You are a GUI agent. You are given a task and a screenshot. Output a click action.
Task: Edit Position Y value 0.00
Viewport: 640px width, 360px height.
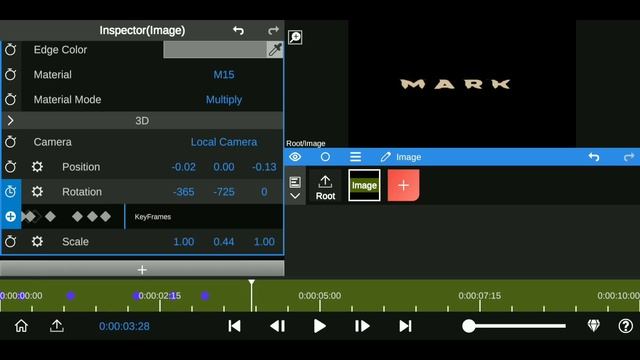224,167
